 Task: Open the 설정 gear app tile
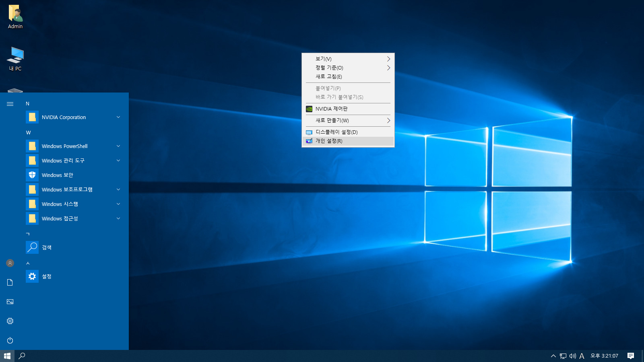(x=32, y=276)
